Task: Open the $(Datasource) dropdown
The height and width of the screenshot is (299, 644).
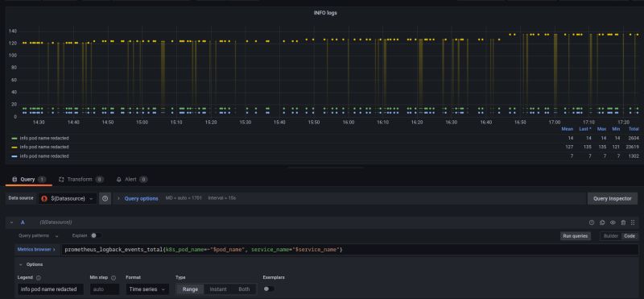Action: pyautogui.click(x=68, y=198)
